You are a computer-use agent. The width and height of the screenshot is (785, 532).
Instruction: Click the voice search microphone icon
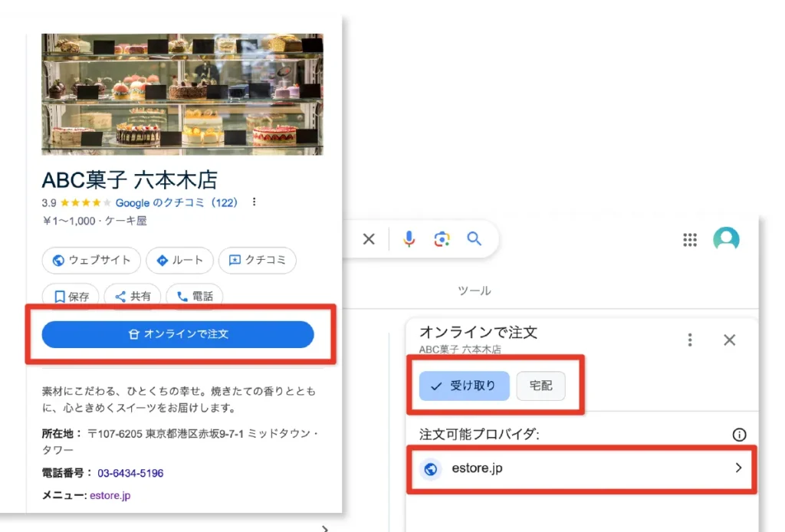[x=409, y=239]
